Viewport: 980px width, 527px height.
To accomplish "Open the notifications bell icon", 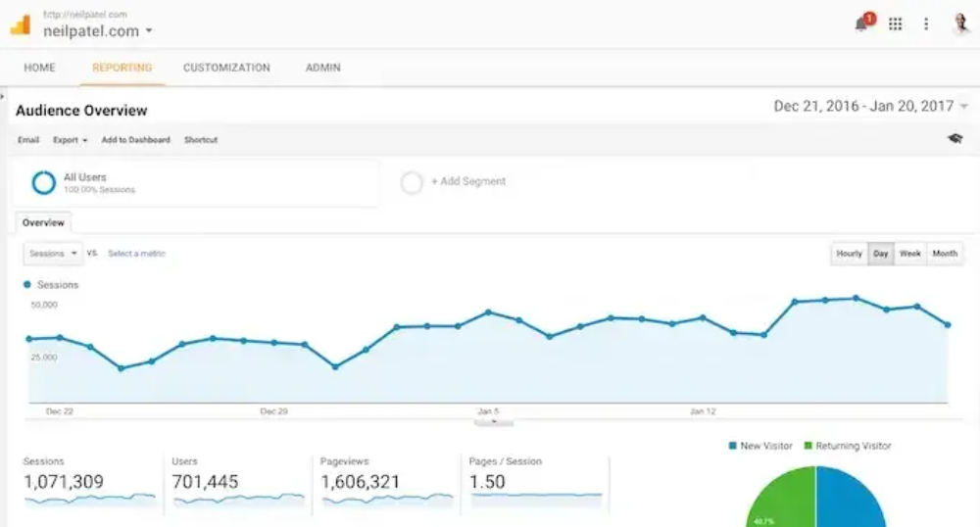I will pos(862,24).
